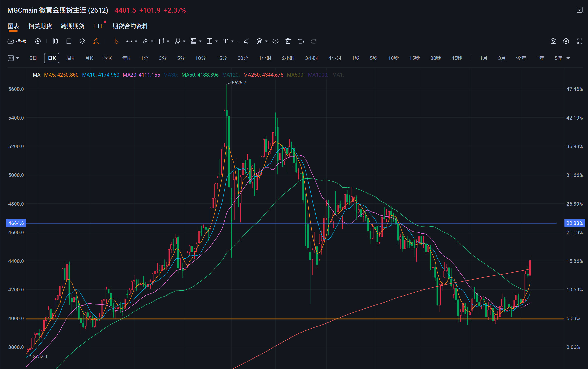Screen dimensions: 588x369
Task: Open chart settings gear icon
Action: [566, 41]
